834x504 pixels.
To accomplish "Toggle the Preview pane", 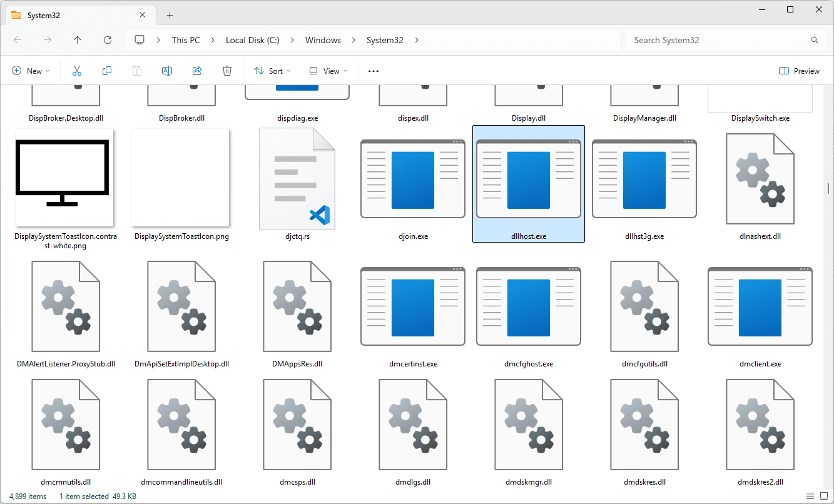I will 799,71.
